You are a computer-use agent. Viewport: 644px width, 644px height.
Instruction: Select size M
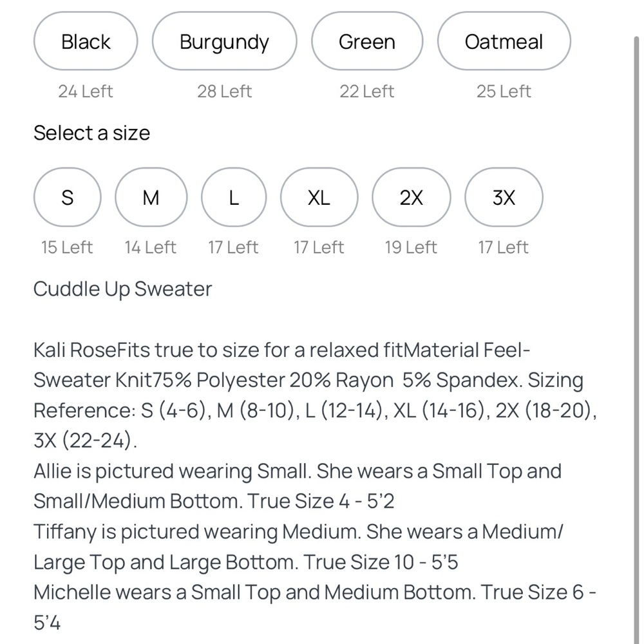tap(151, 197)
